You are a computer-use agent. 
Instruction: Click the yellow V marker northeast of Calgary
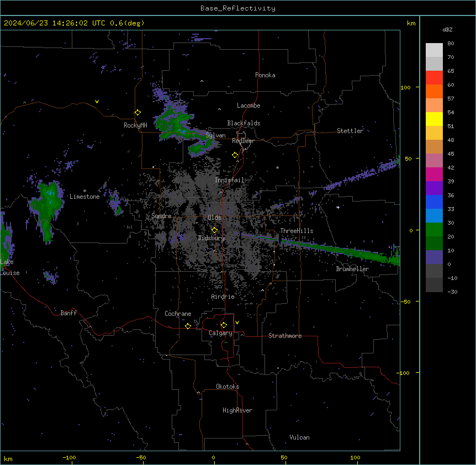[237, 323]
